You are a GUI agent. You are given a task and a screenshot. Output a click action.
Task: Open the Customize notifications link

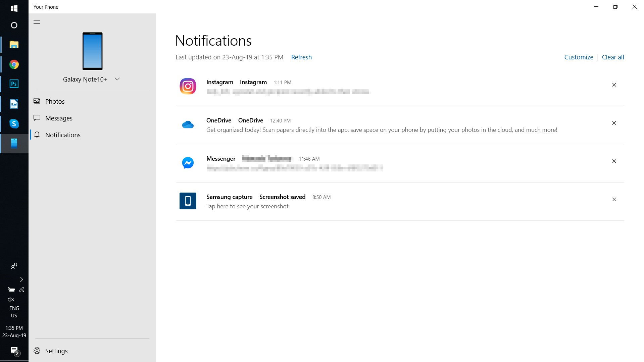pos(579,57)
